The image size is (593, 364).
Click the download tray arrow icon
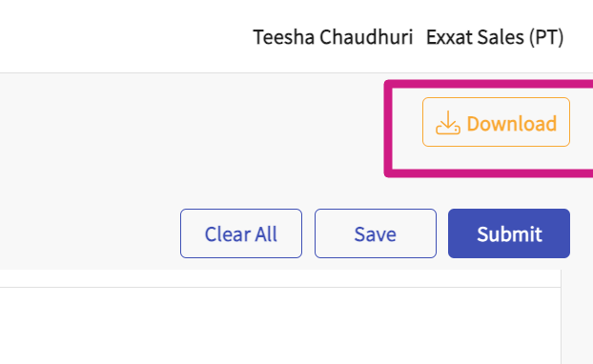[x=448, y=123]
